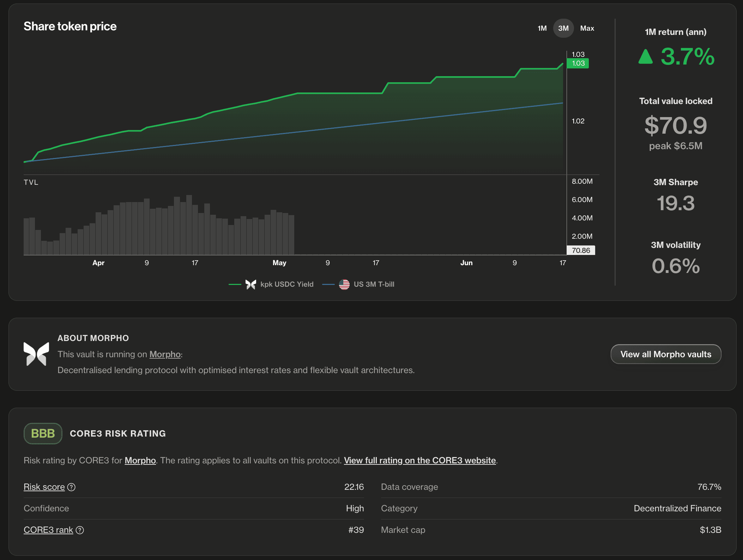This screenshot has width=743, height=560.
Task: Click the 2.00M TVL axis label
Action: coord(582,236)
